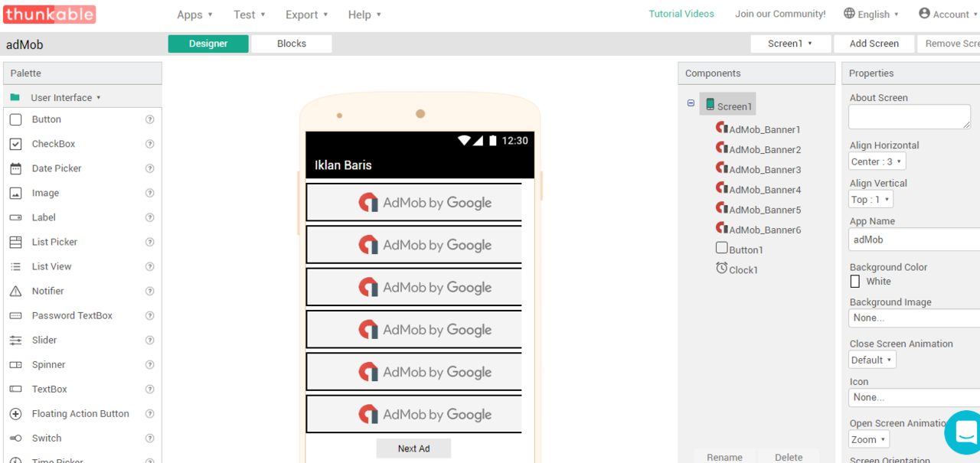Select AdMob_Banner1 in component tree
980x463 pixels.
point(759,129)
